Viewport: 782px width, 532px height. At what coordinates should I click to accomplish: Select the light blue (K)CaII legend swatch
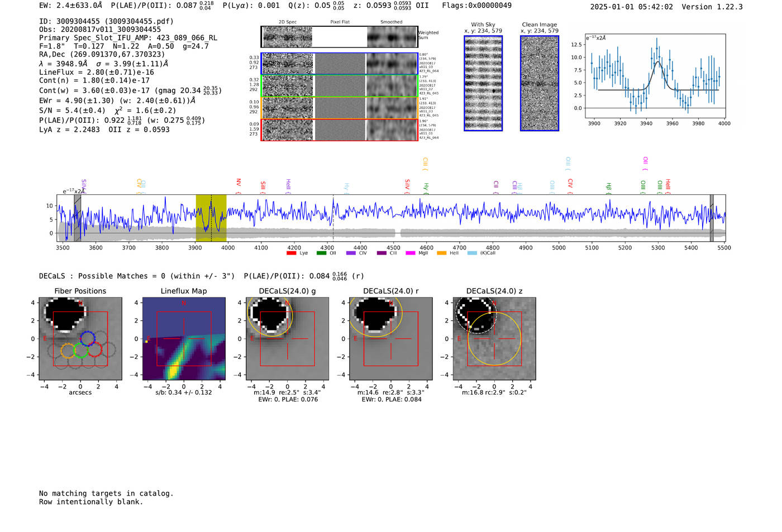pyautogui.click(x=472, y=253)
